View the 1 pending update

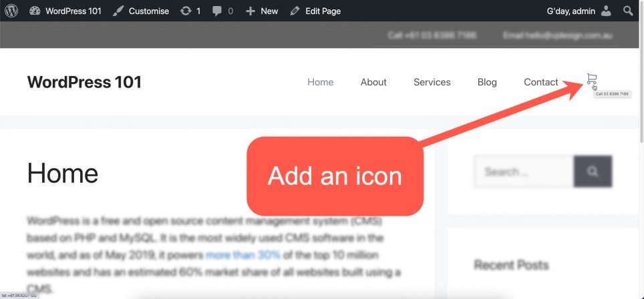[190, 11]
